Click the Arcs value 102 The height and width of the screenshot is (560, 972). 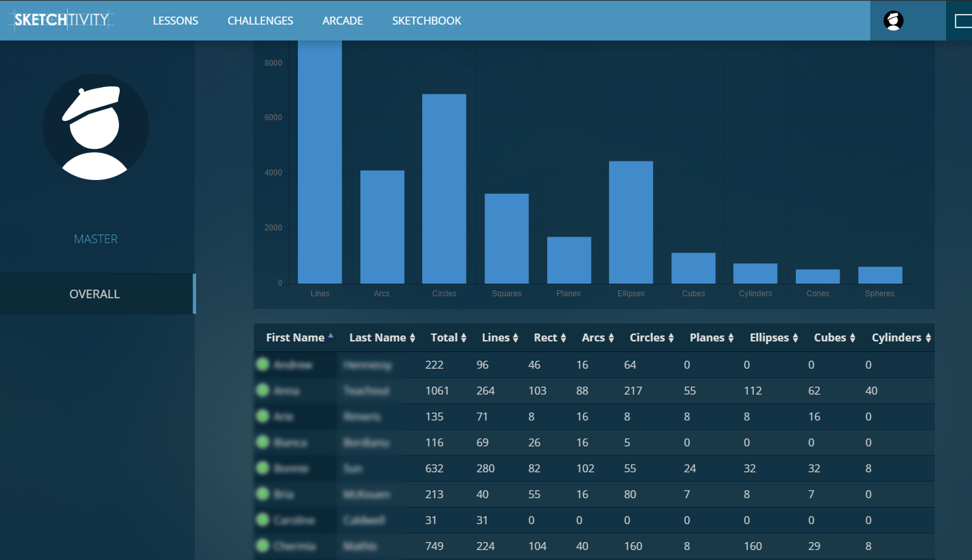point(585,468)
